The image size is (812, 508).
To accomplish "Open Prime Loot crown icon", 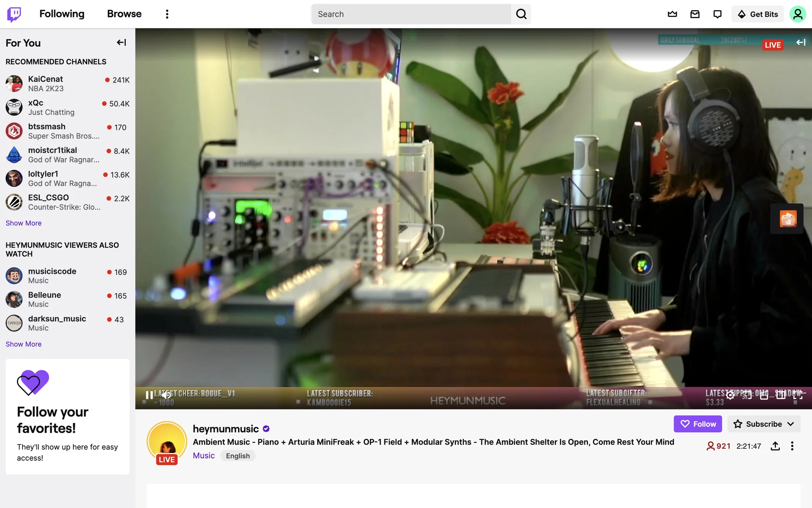I will pyautogui.click(x=672, y=14).
